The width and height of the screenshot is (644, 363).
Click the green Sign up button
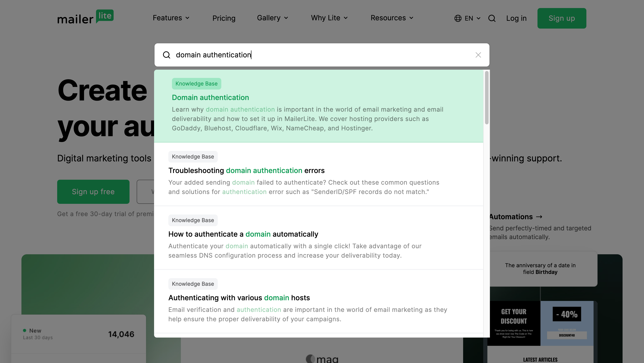[x=562, y=18]
